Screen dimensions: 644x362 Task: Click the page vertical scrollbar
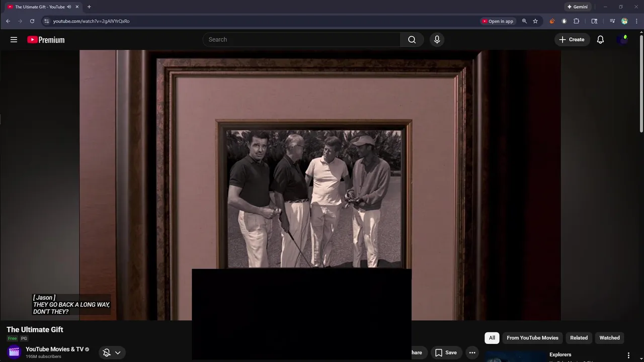(x=641, y=83)
